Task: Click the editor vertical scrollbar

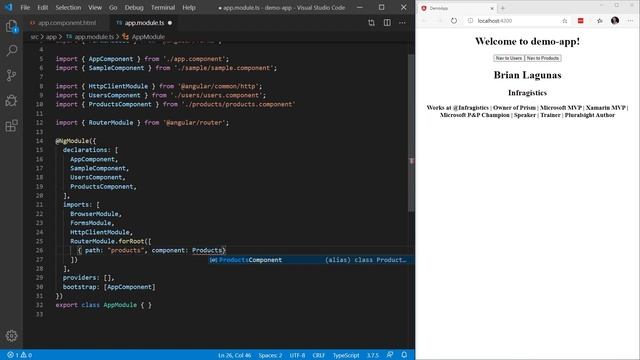Action: [411, 133]
